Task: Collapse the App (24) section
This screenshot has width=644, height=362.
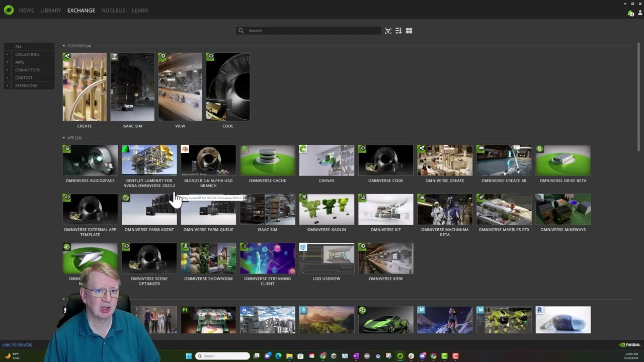Action: (x=64, y=138)
